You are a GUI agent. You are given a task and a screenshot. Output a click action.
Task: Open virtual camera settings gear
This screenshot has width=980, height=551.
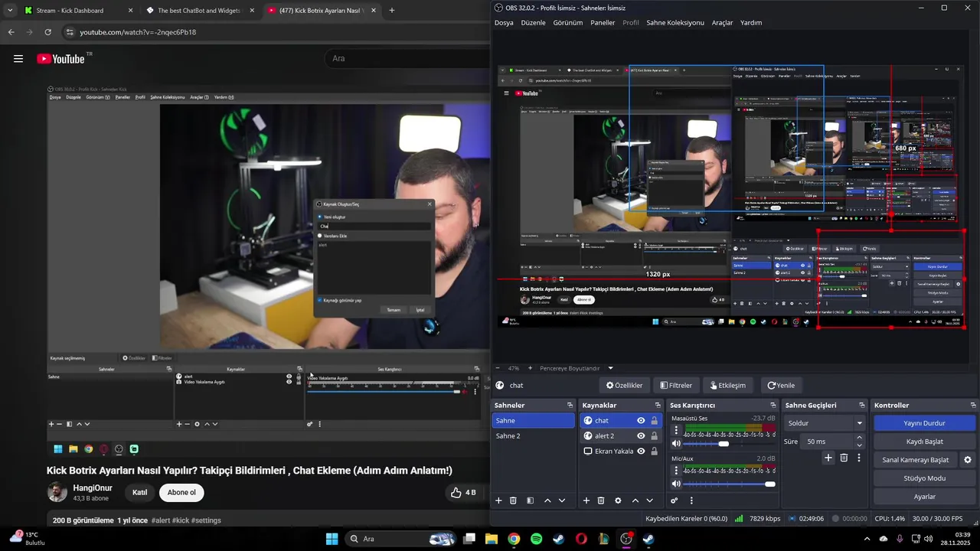(x=968, y=460)
